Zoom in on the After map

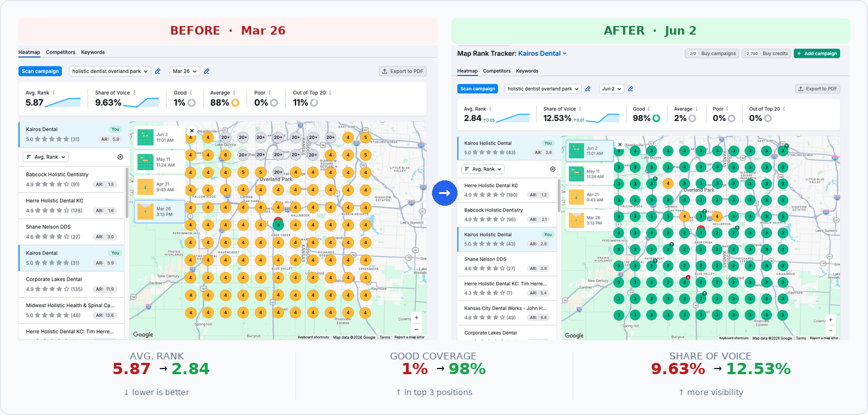pos(831,320)
